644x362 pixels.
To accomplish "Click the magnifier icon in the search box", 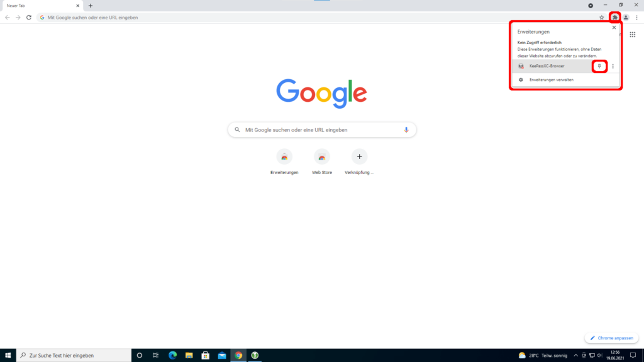I will pos(237,130).
